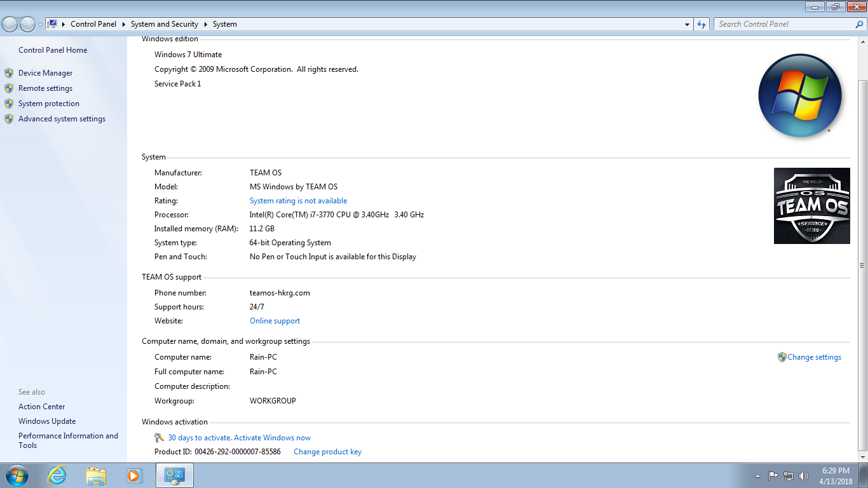
Task: Click the keys icon by activation
Action: coord(159,438)
